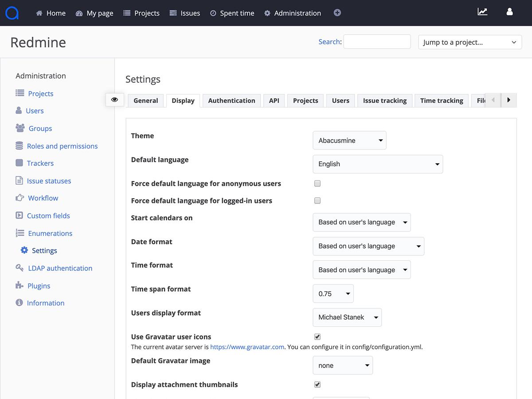532x399 pixels.
Task: Open the Jump to a project dropdown
Action: click(470, 42)
